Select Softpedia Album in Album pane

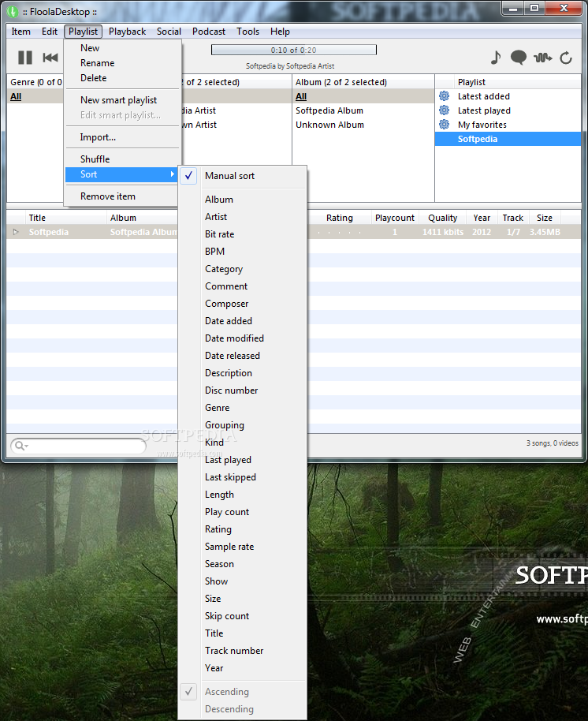click(x=329, y=110)
